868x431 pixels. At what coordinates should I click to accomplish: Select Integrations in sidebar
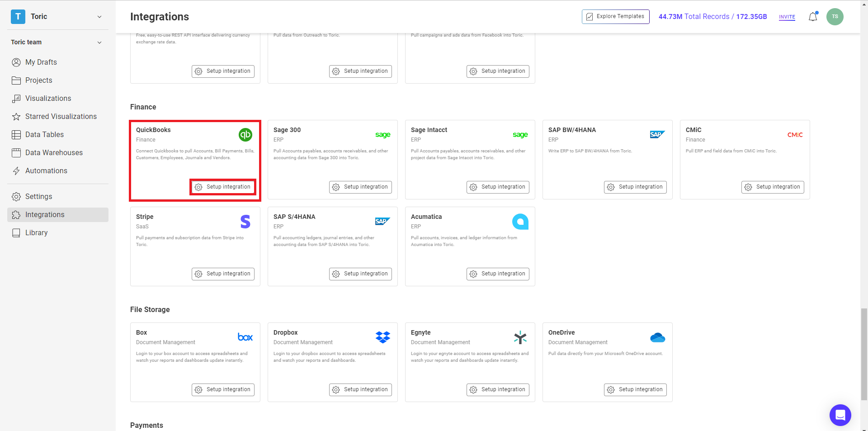pyautogui.click(x=58, y=215)
